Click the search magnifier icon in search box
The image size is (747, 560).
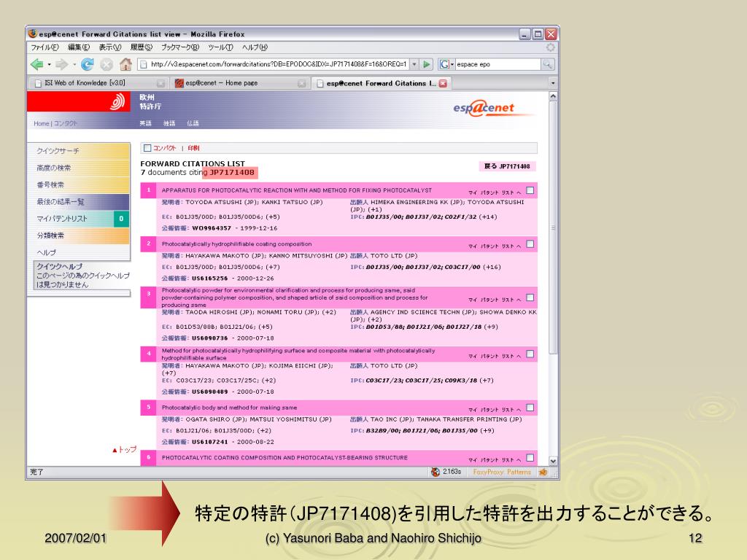[547, 64]
